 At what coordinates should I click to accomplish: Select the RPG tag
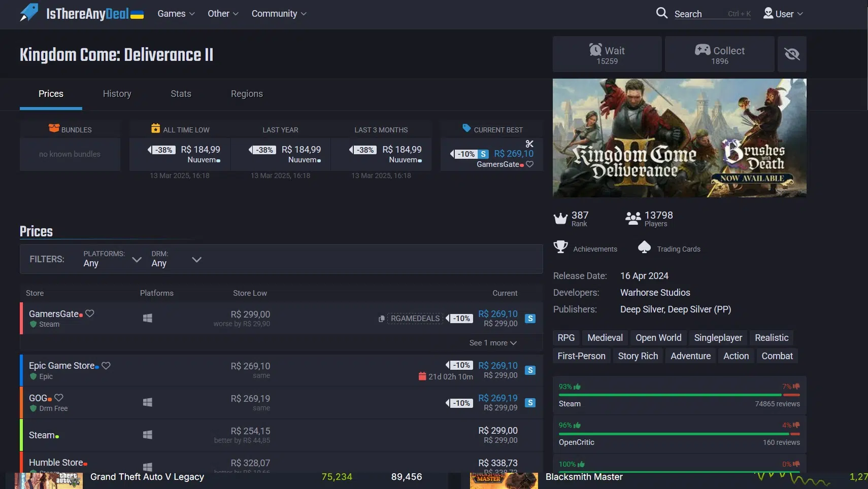tap(566, 338)
